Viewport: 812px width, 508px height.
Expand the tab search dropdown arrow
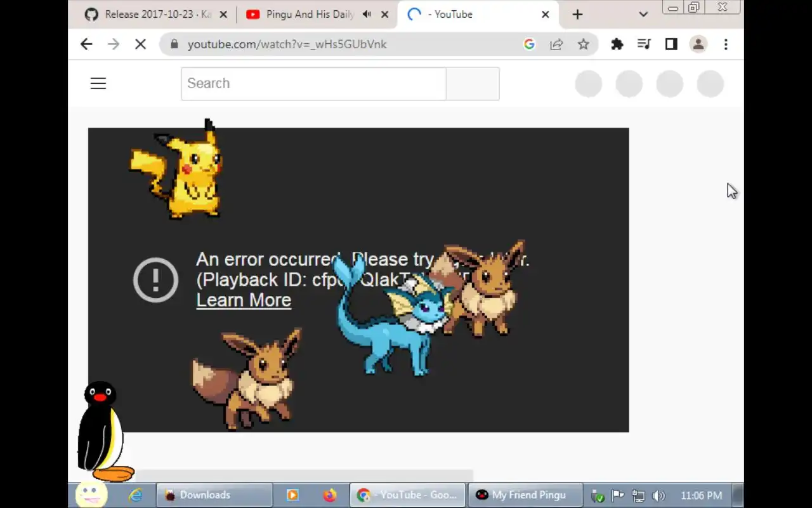coord(643,14)
